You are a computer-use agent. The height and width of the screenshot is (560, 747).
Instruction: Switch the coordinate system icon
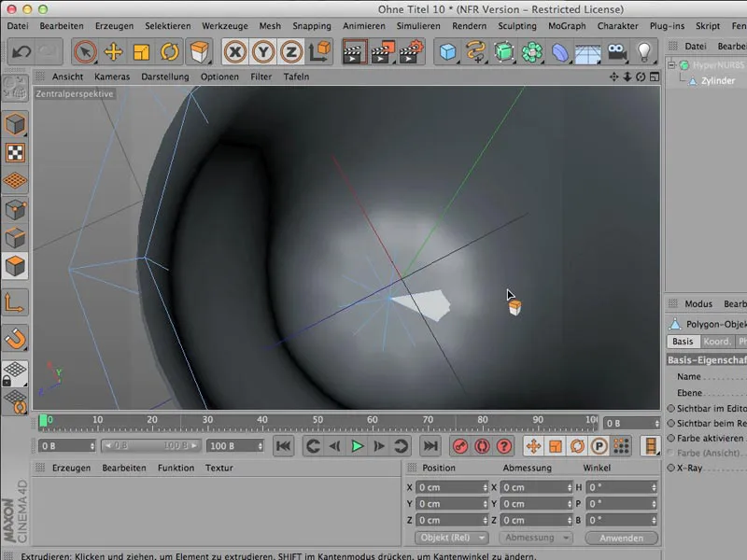(x=319, y=51)
